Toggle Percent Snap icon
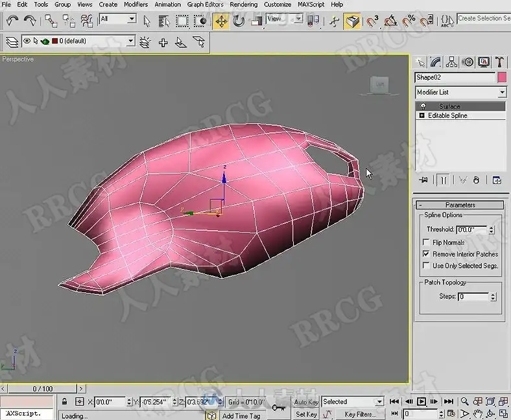The image size is (511, 420). click(x=408, y=21)
